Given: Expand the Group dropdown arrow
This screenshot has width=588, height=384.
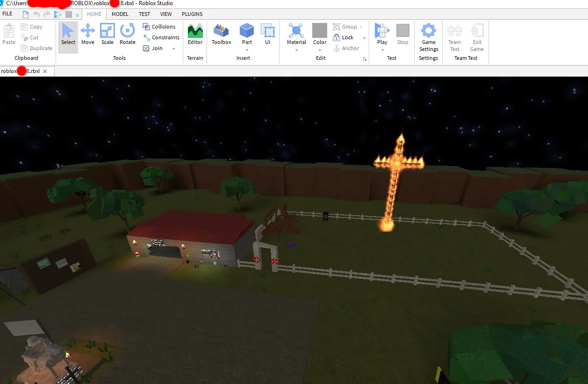Looking at the screenshot, I should 361,27.
